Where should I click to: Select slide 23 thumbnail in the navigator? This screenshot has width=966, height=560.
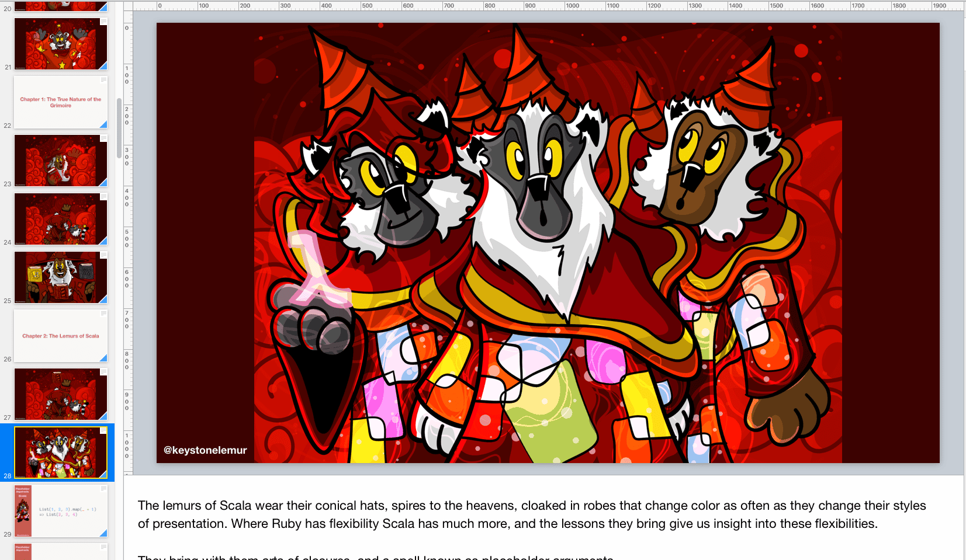tap(61, 161)
